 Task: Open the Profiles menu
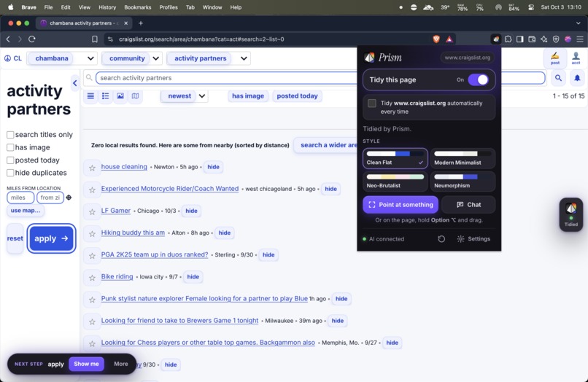169,7
